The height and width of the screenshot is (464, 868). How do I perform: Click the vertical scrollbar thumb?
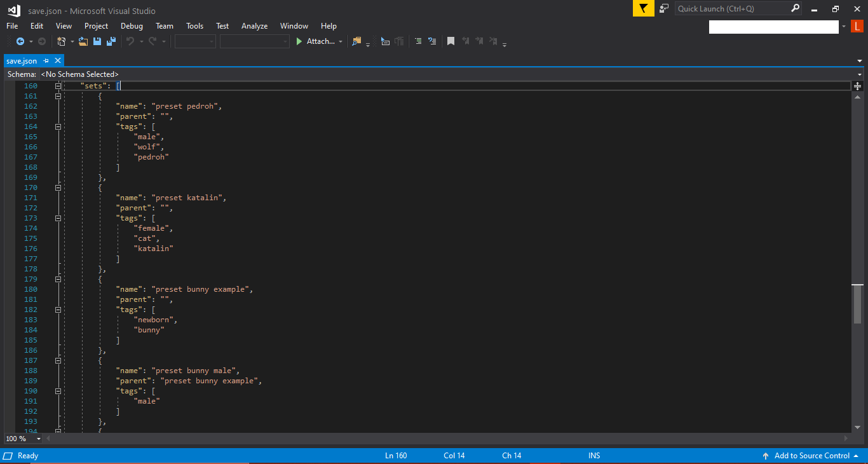[857, 305]
